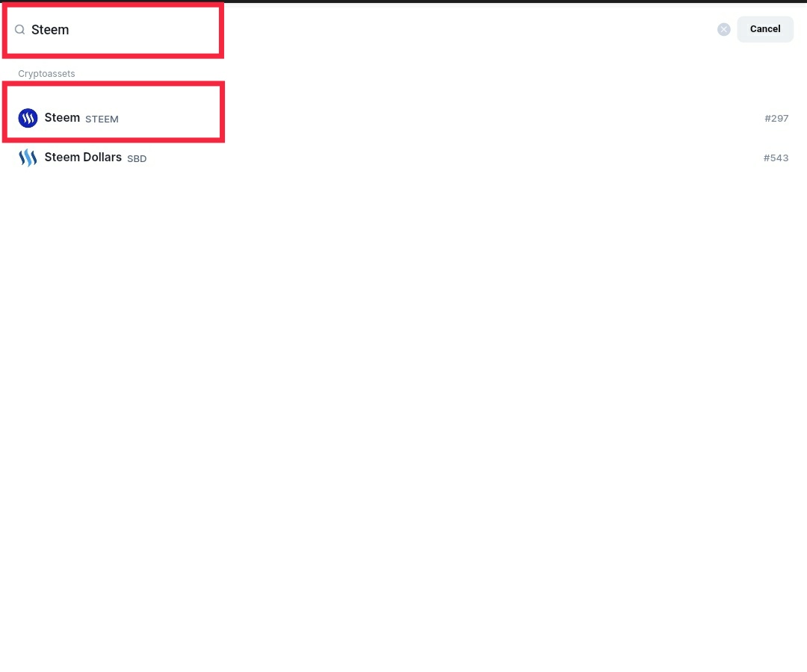
Task: Open the Steem Dollars SBD result
Action: point(403,158)
